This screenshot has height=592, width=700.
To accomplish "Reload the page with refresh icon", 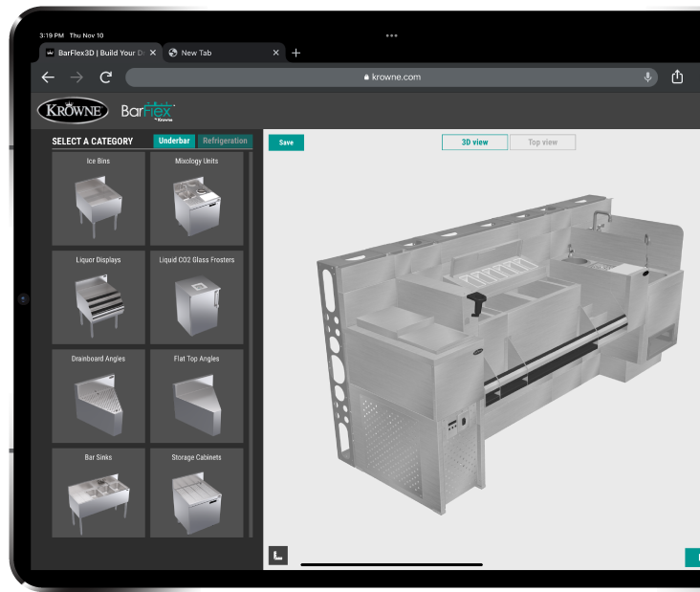I will (x=105, y=77).
